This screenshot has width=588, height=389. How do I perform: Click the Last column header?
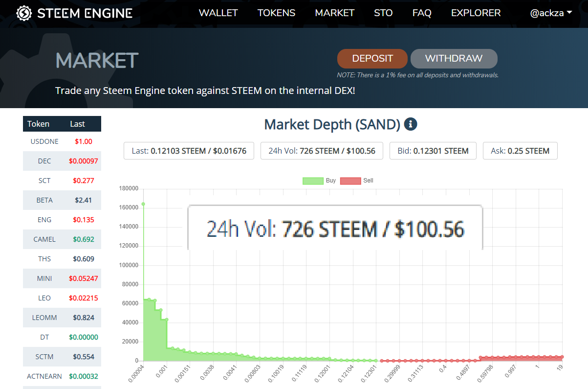coord(77,124)
